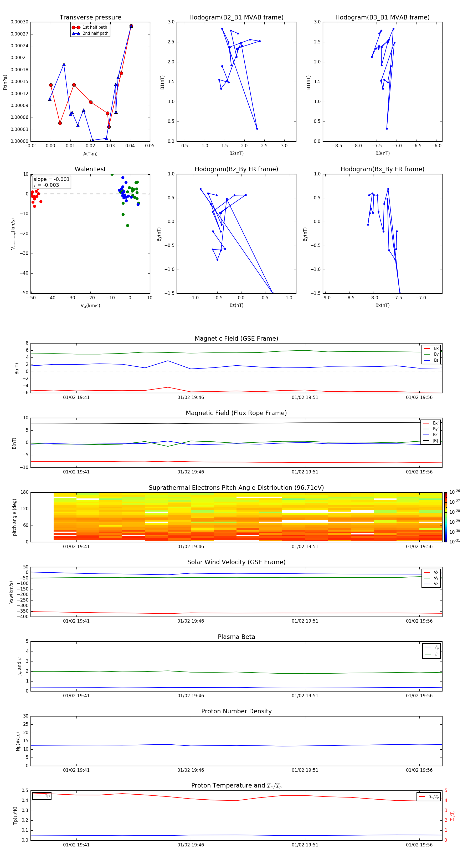Click the Vy legend entry in velocity plot
This screenshot has height=868, width=473.
(431, 578)
